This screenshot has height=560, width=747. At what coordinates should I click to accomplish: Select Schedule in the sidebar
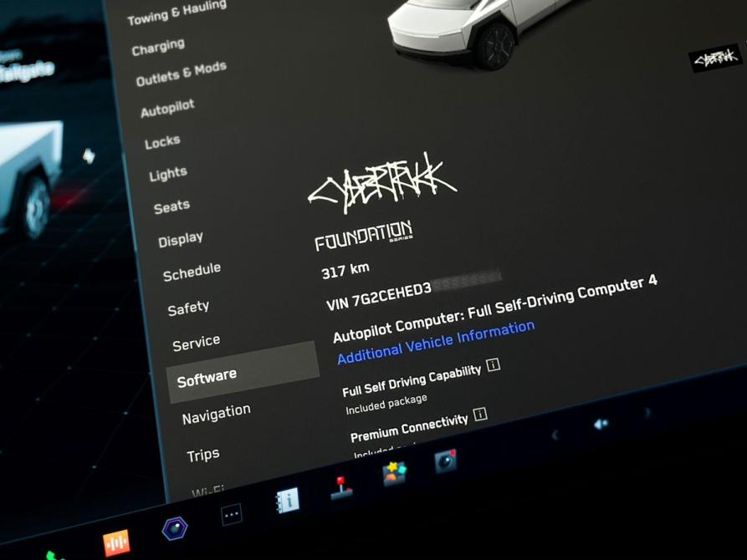click(x=192, y=272)
